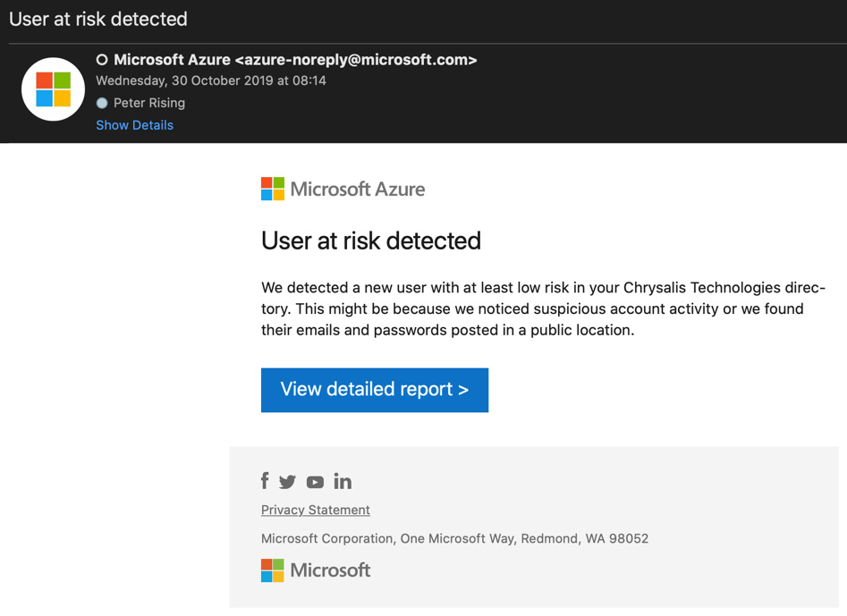Click the status circle before sender name
847x616 pixels.
pos(102,60)
